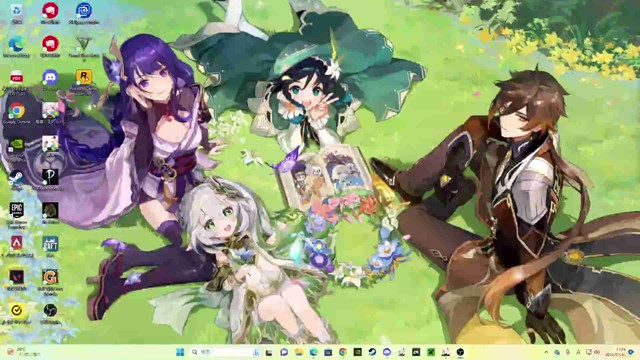This screenshot has width=640, height=360.
Task: Open the Windows Start menu
Action: tap(180, 352)
